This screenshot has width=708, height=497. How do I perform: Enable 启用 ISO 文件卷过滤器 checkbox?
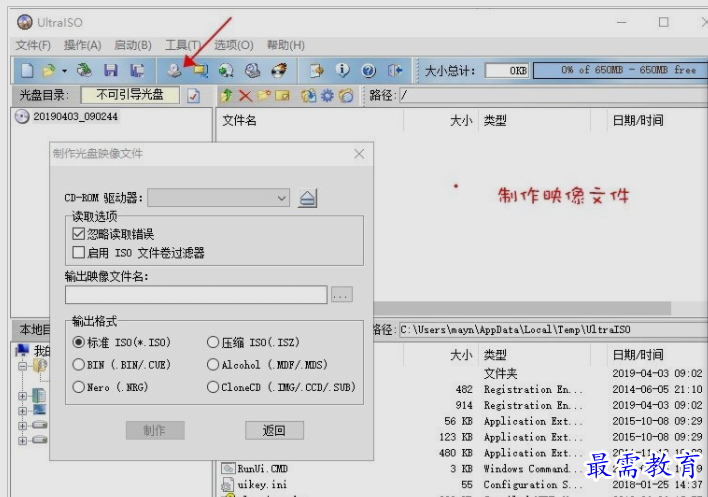click(79, 252)
